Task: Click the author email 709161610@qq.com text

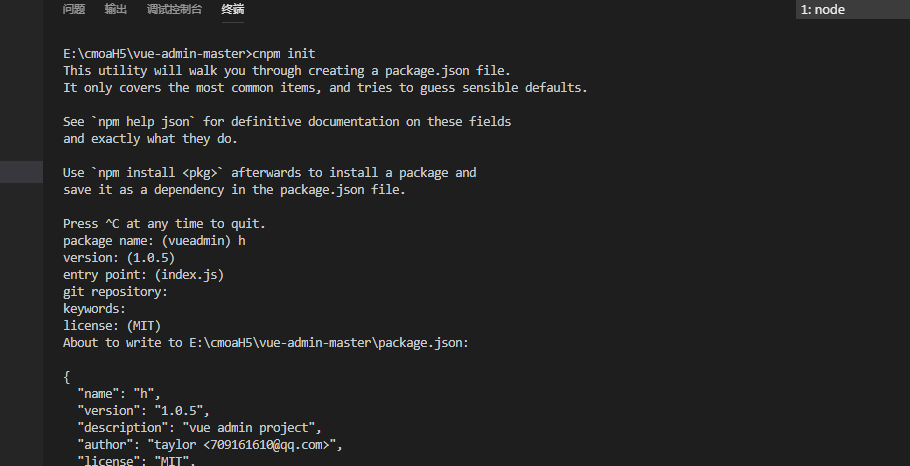Action: point(269,445)
